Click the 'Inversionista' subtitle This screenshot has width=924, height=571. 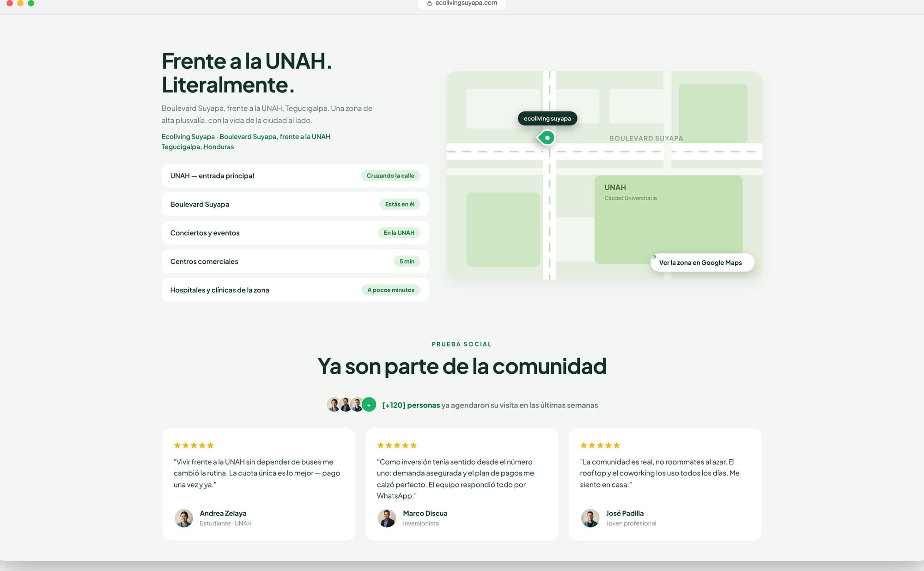pos(421,523)
